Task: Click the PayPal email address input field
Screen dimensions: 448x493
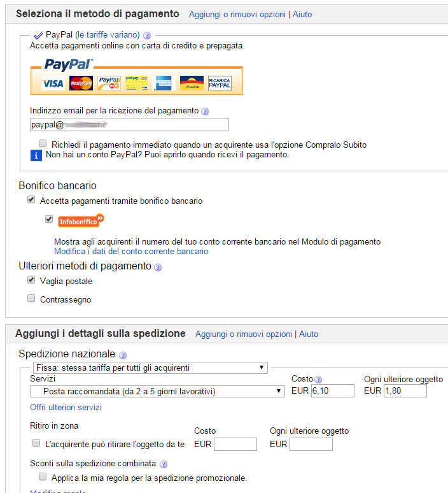Action: coord(129,125)
